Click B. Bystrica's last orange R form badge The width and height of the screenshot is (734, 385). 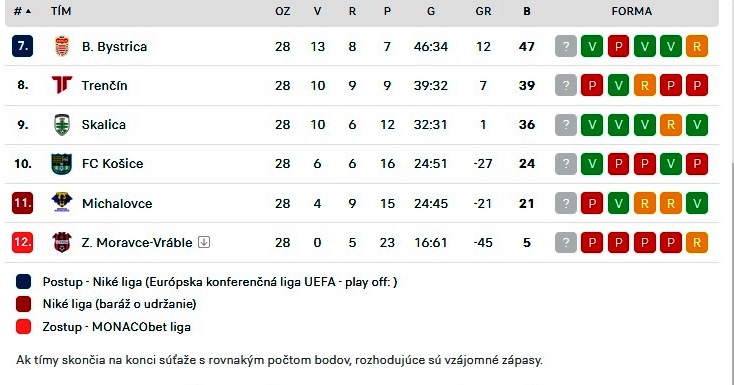pyautogui.click(x=697, y=46)
